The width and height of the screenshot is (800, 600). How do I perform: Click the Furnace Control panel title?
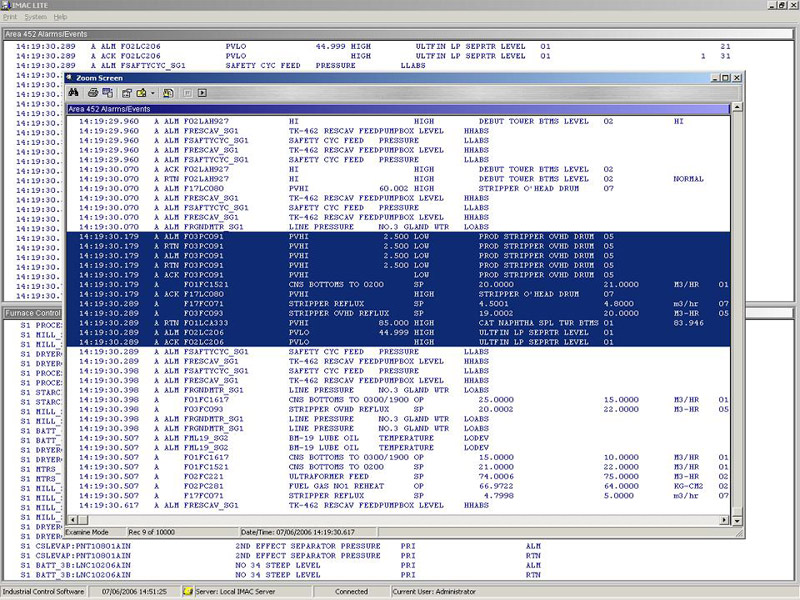coord(33,313)
